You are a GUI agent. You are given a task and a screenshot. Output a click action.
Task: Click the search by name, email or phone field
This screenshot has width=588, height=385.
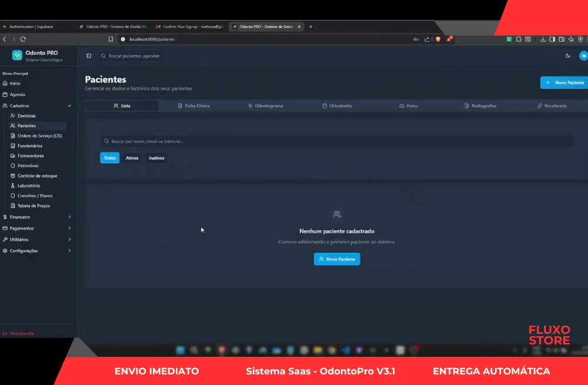[x=336, y=142]
